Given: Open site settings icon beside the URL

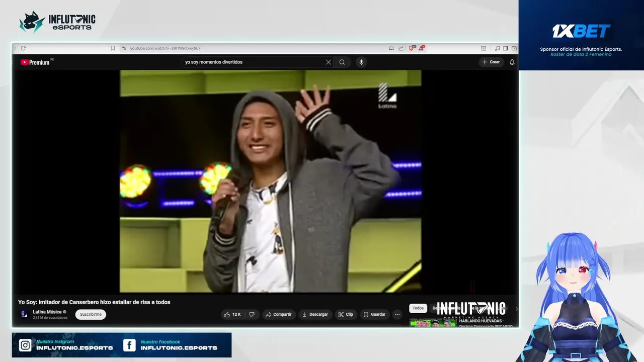Looking at the screenshot, I should (x=124, y=48).
